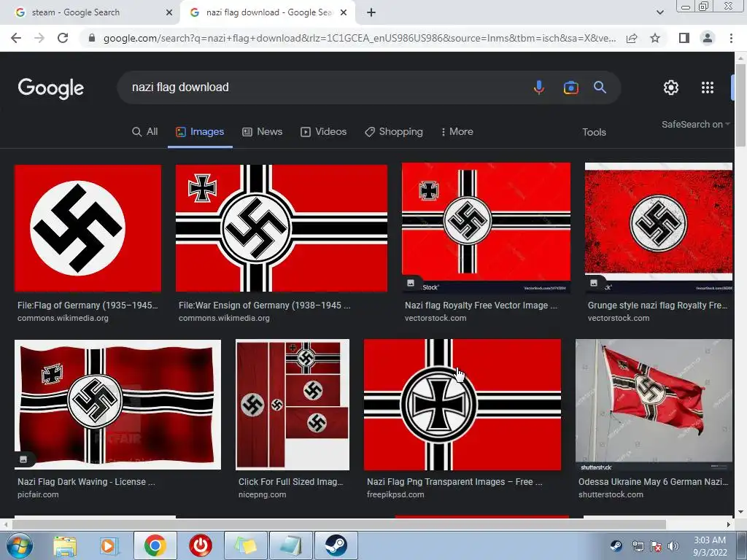Open the shutterstock.com Odessa Ukraine link
The width and height of the screenshot is (747, 560).
tap(653, 481)
